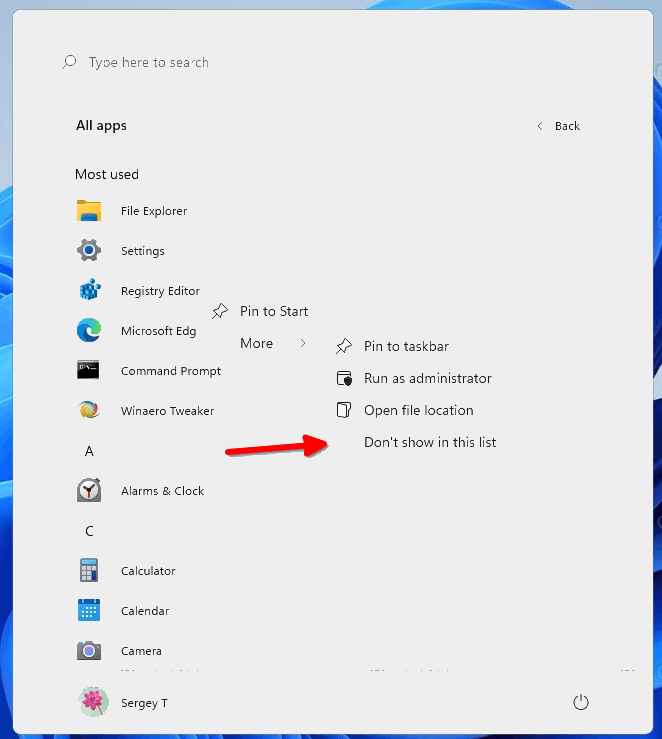The height and width of the screenshot is (739, 662).
Task: Launch the Camera app icon
Action: coord(89,651)
